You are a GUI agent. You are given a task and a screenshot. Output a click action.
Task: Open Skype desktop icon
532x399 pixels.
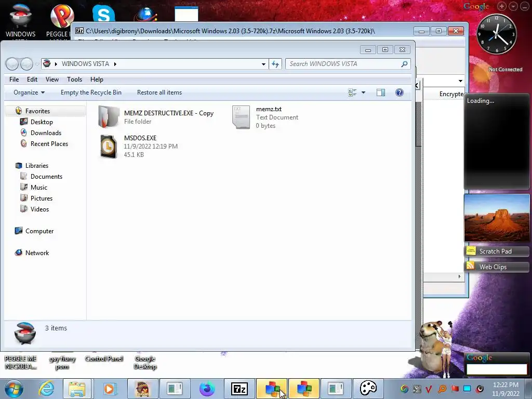point(103,14)
